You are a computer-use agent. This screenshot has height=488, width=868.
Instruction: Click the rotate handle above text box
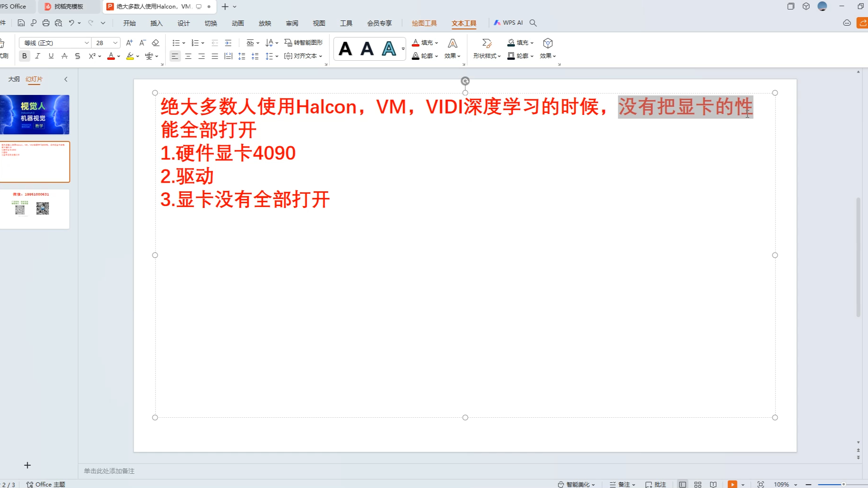pos(465,81)
